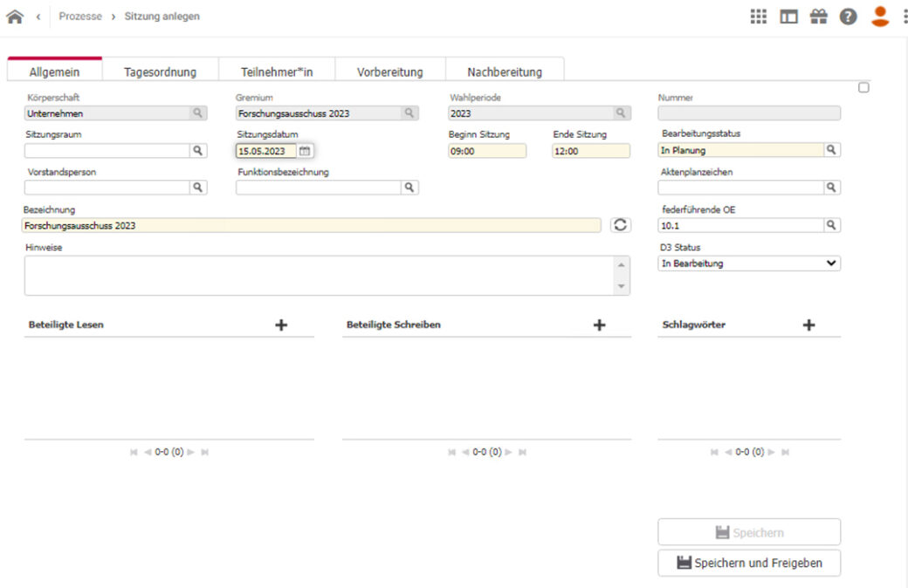This screenshot has height=588, width=908.
Task: Tick the checkbox above the Nummer field
Action: 863,86
